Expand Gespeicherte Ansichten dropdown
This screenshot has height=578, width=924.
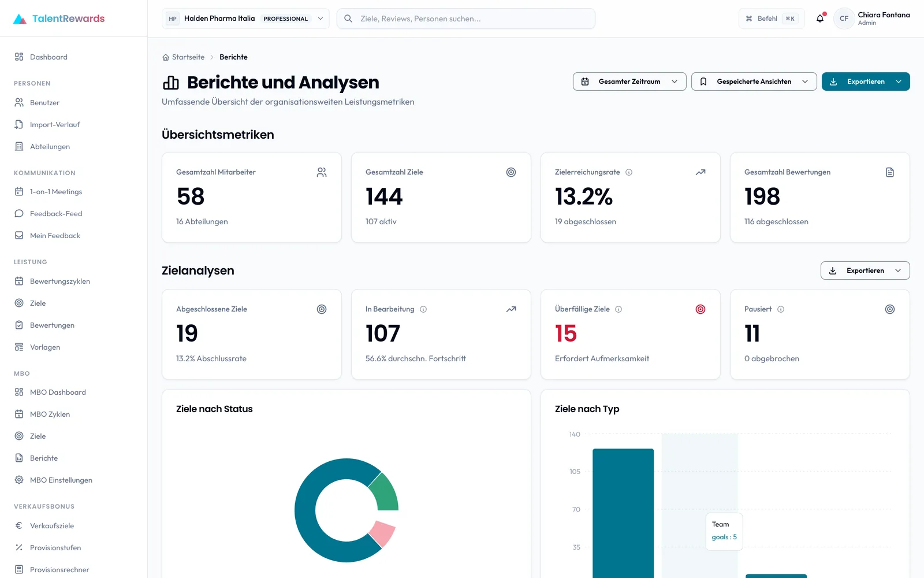pos(754,81)
